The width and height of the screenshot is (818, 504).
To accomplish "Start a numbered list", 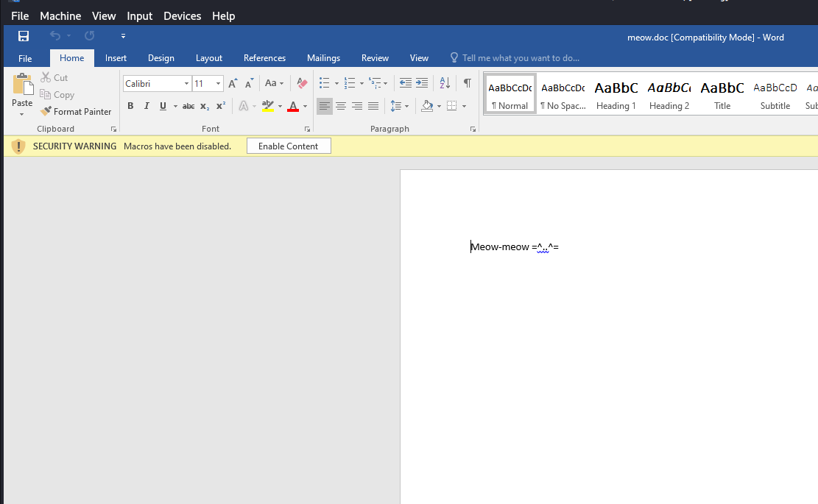I will coord(350,83).
